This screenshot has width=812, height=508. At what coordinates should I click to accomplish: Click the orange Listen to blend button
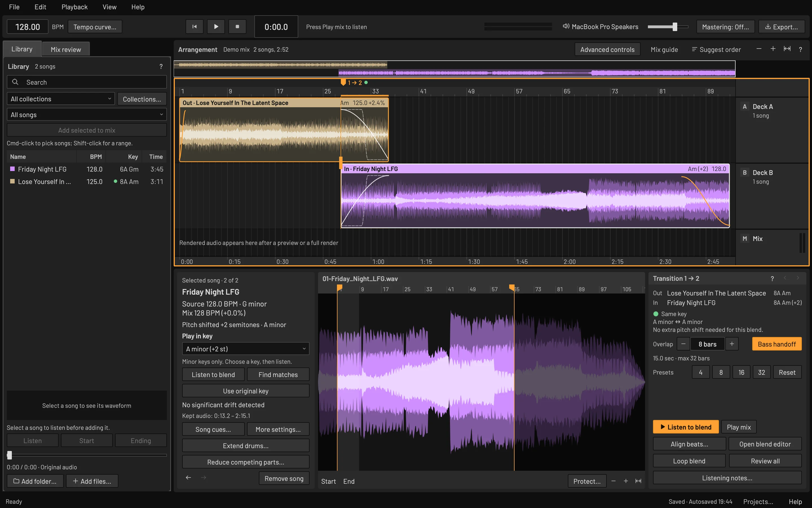tap(686, 427)
